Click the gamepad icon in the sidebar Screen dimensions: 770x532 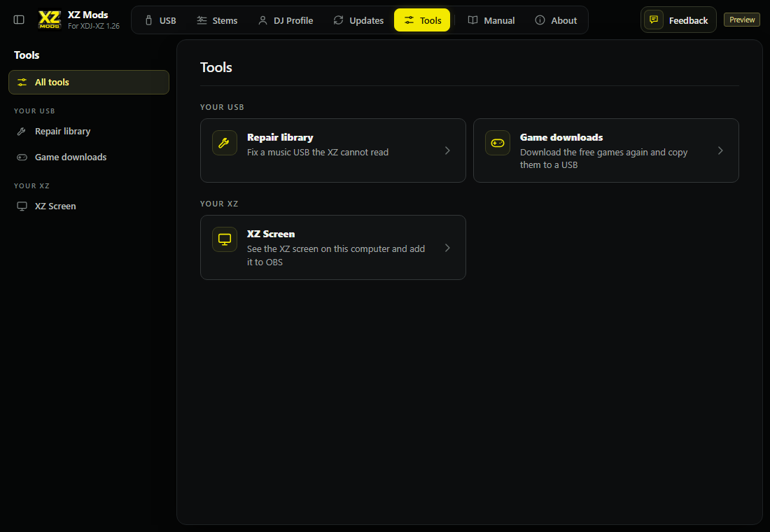coord(22,157)
